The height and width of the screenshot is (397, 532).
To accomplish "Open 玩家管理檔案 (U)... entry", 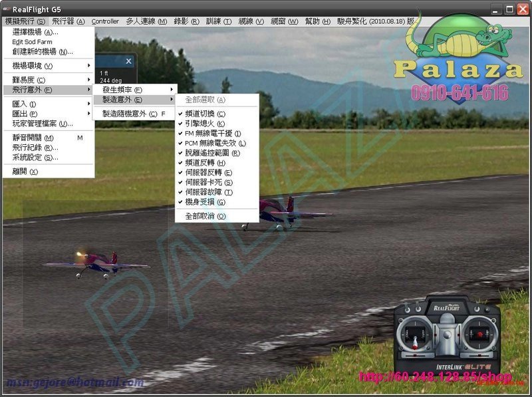I will click(49, 124).
